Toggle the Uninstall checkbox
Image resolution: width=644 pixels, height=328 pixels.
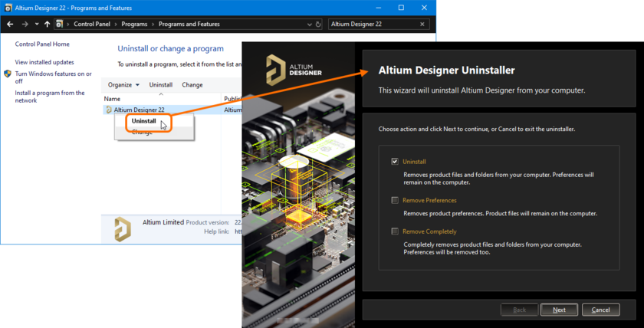pyautogui.click(x=395, y=162)
